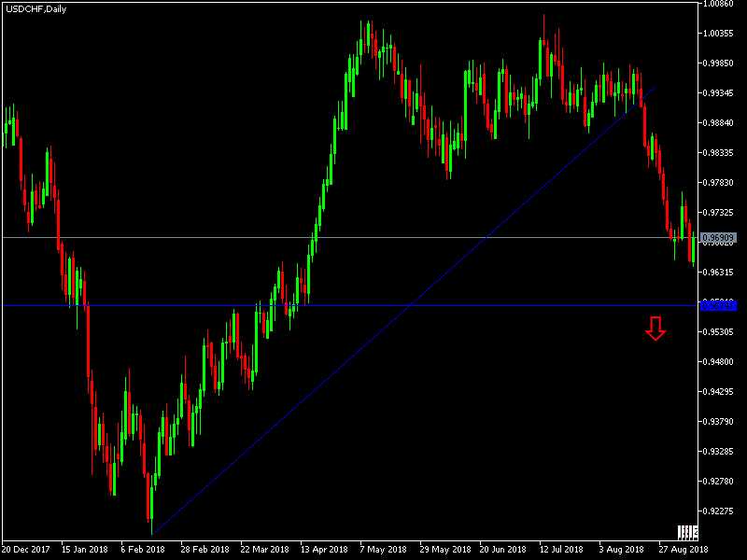
Task: Click the 0.98840 price axis label
Action: 718,123
